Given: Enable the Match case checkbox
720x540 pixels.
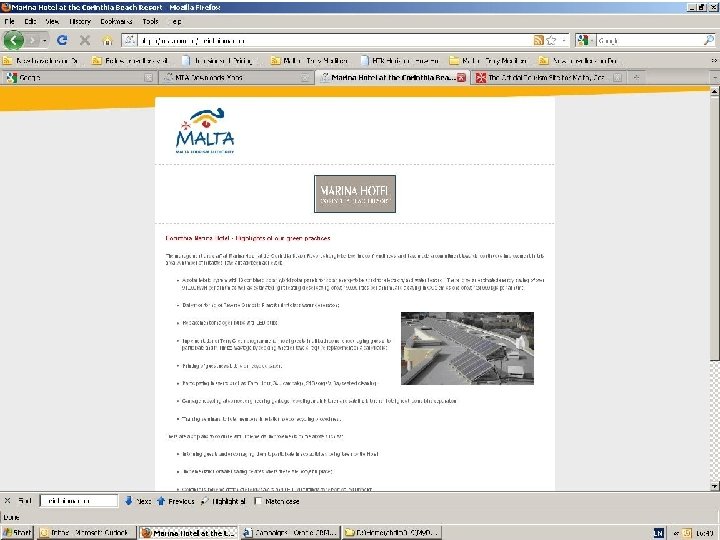Looking at the screenshot, I should (x=258, y=501).
